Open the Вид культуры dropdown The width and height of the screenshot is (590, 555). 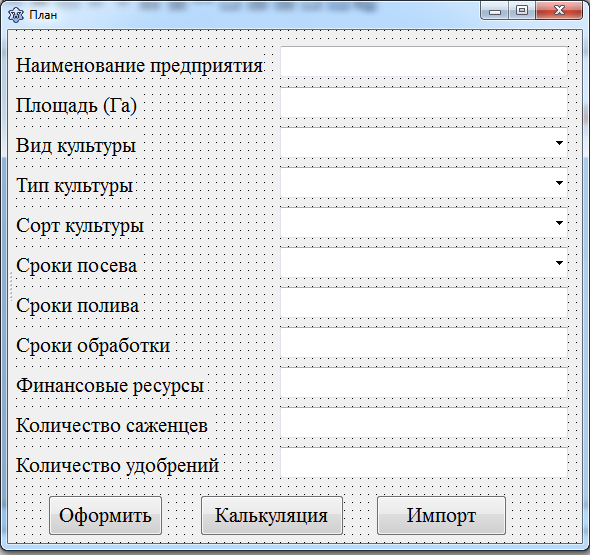(x=424, y=143)
